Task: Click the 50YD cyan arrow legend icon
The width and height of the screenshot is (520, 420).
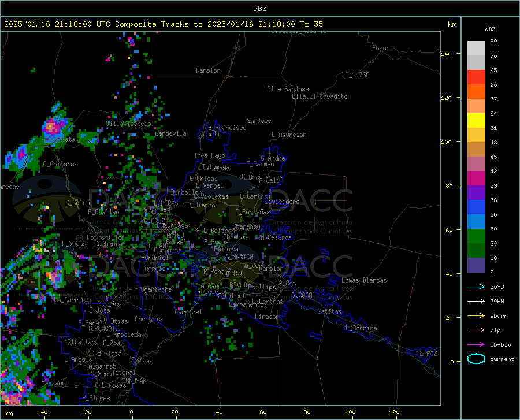Action: (476, 287)
